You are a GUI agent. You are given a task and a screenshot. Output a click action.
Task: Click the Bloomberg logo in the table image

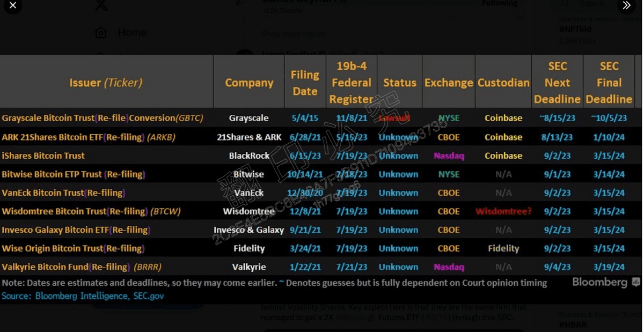click(x=606, y=282)
